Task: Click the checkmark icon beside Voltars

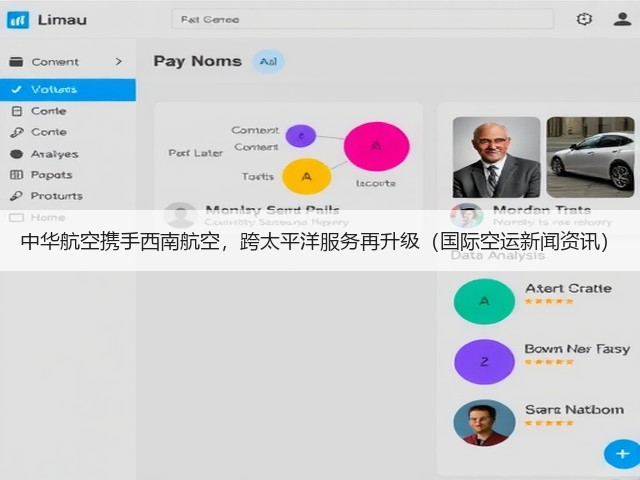Action: pyautogui.click(x=16, y=89)
